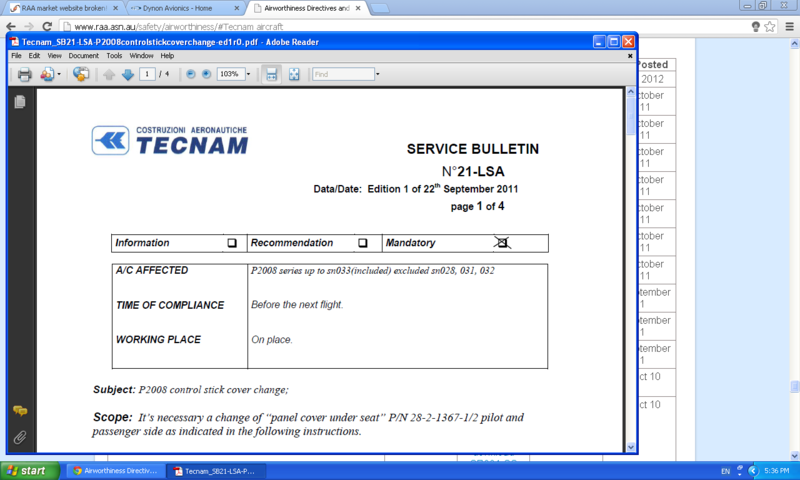The image size is (800, 480).
Task: Open the Pages panel icon in left sidebar
Action: click(20, 102)
